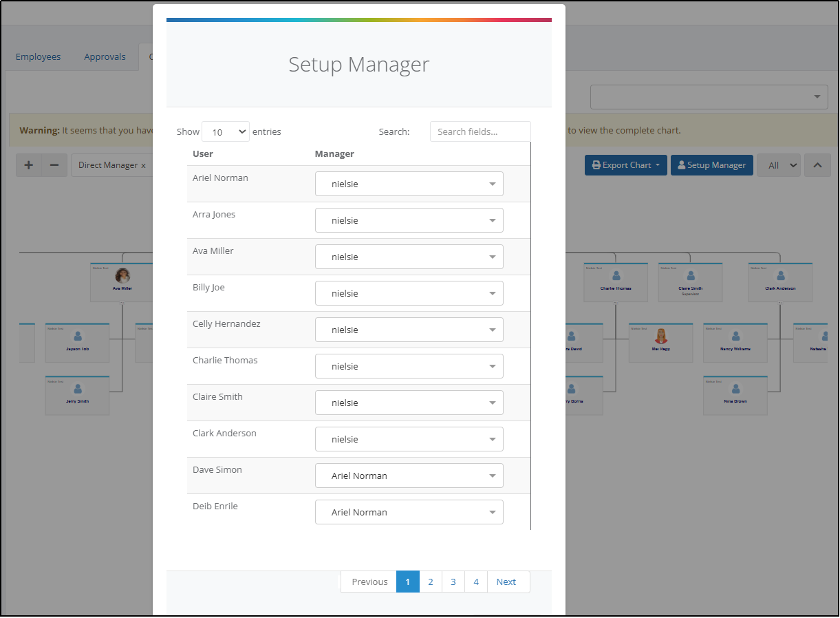
Task: Click the Deib Enrile user name
Action: [215, 506]
